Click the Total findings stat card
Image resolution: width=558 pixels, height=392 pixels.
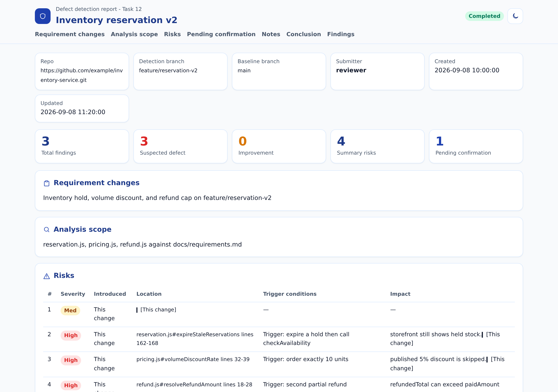(82, 146)
